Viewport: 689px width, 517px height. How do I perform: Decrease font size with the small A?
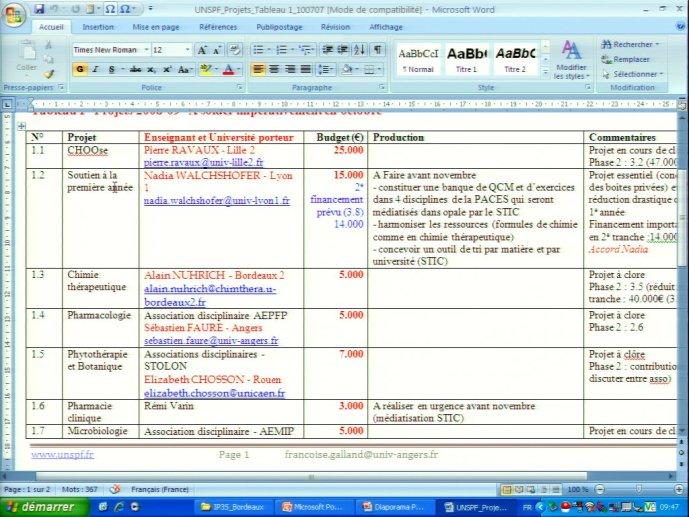[217, 50]
